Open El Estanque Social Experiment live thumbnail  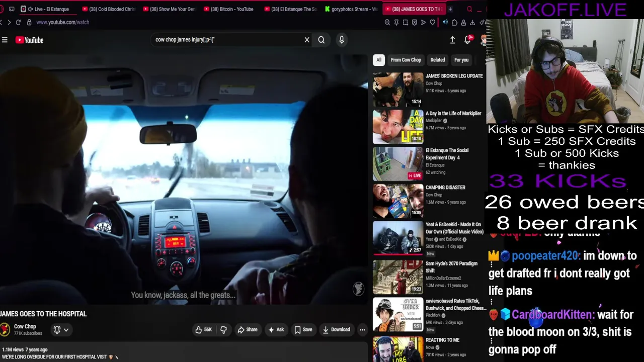click(398, 164)
